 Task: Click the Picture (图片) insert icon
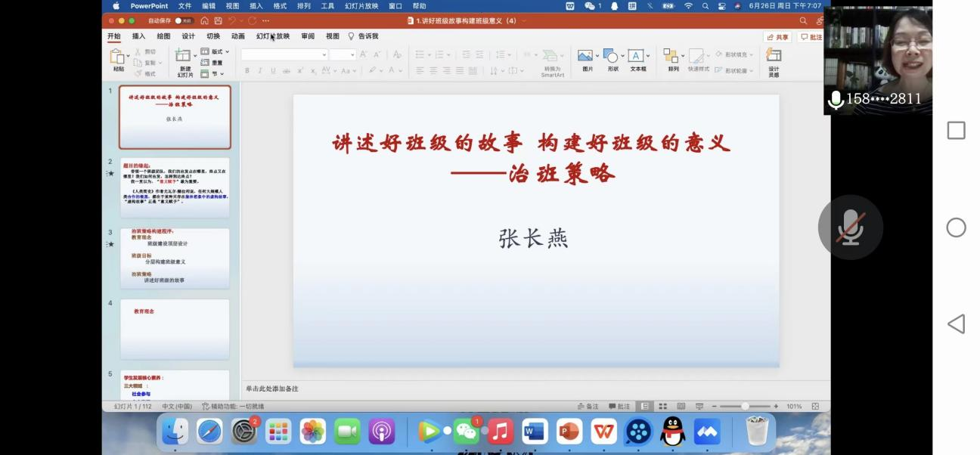click(586, 57)
